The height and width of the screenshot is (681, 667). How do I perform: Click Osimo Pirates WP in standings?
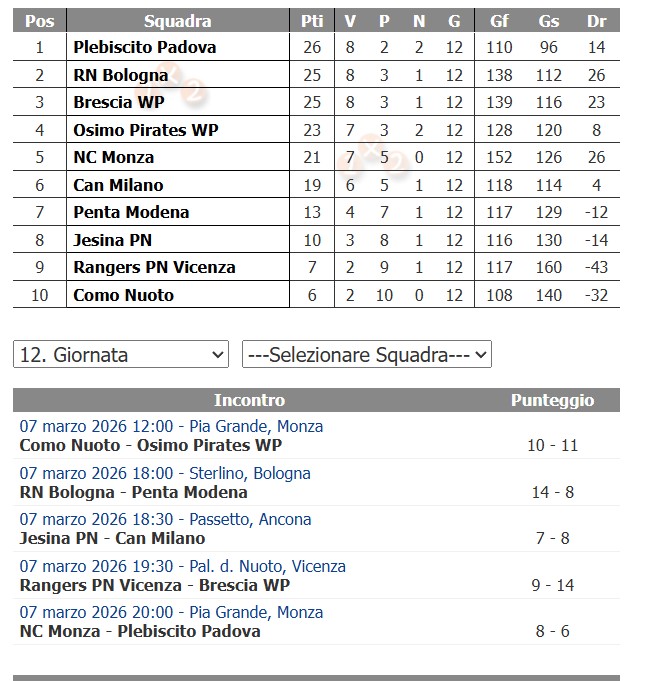pos(145,130)
